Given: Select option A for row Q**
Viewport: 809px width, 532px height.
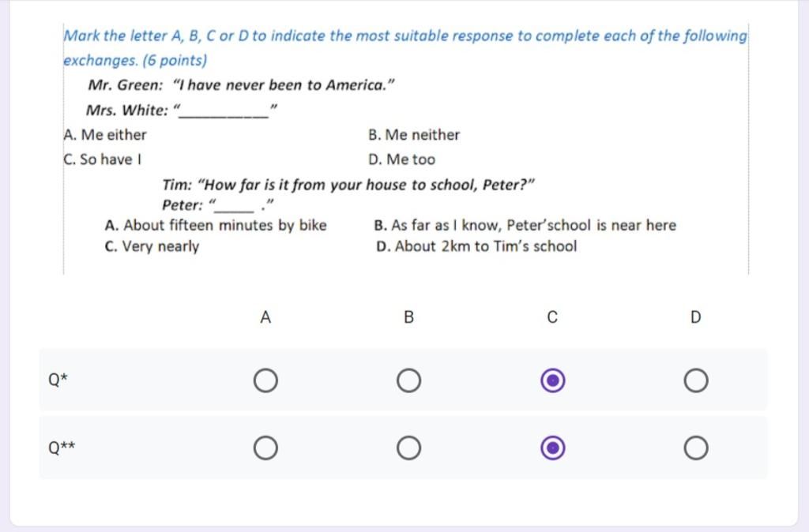Looking at the screenshot, I should pyautogui.click(x=265, y=448).
